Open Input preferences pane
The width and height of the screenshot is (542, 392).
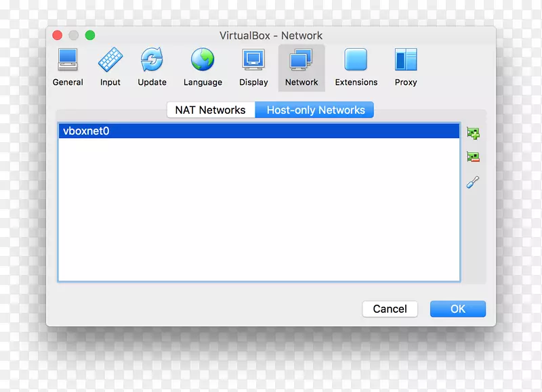point(110,66)
